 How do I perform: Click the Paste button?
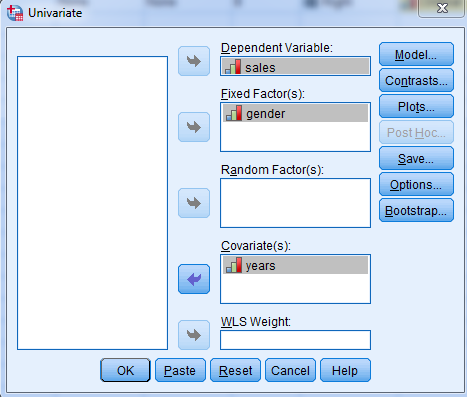coord(180,370)
